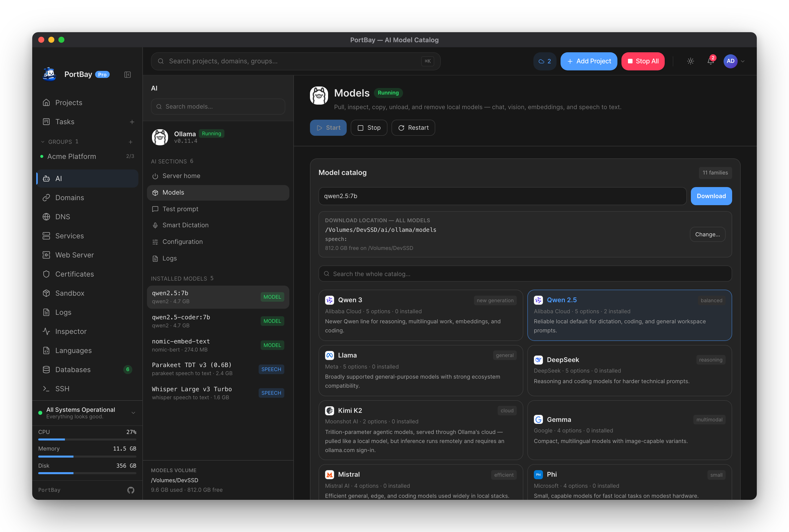
Task: Click the 11 families badge
Action: coord(715,173)
